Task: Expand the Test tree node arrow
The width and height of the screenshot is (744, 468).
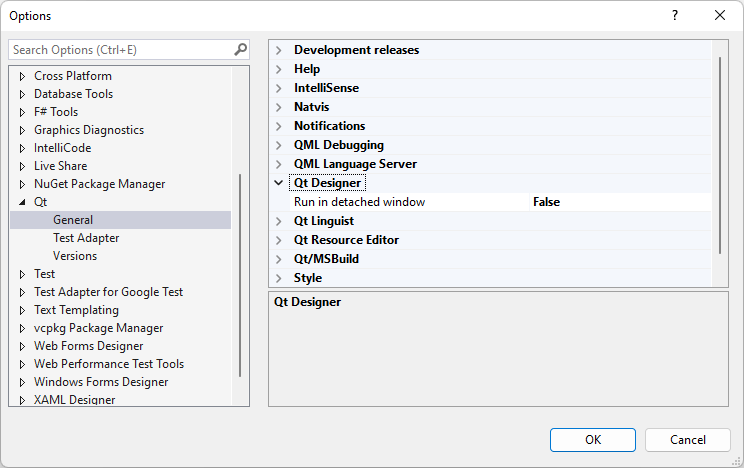Action: 22,274
